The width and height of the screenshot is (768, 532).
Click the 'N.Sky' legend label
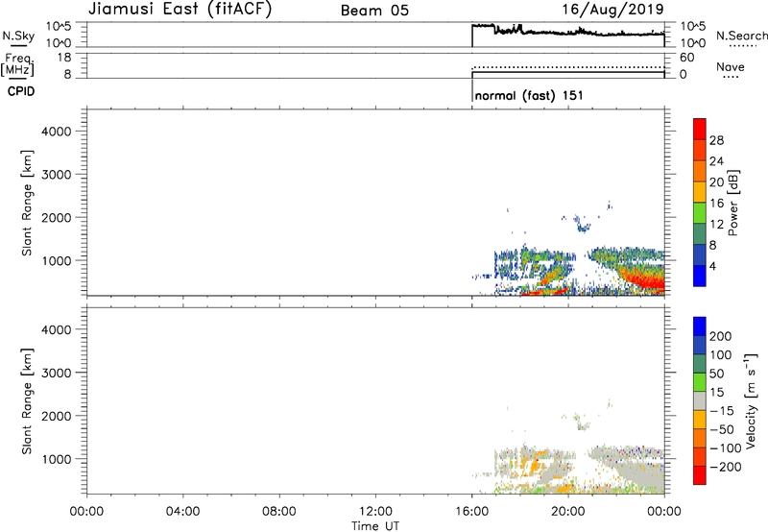(x=18, y=36)
